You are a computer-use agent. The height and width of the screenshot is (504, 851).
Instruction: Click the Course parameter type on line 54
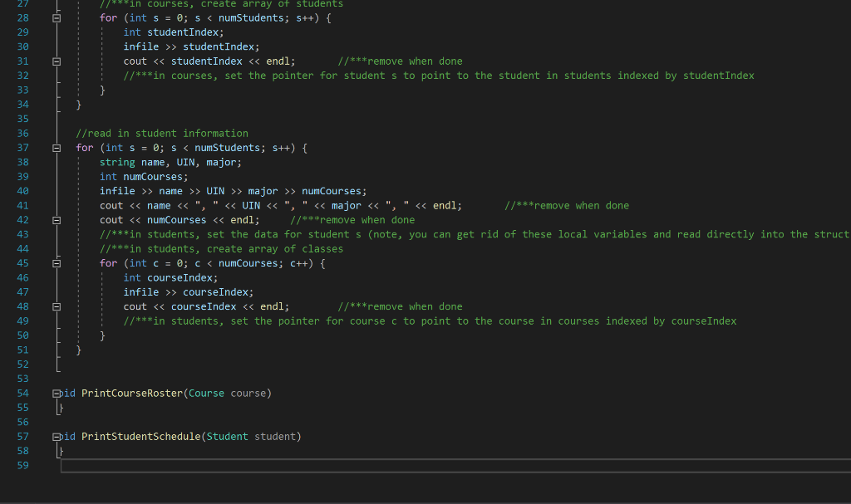[x=206, y=394]
